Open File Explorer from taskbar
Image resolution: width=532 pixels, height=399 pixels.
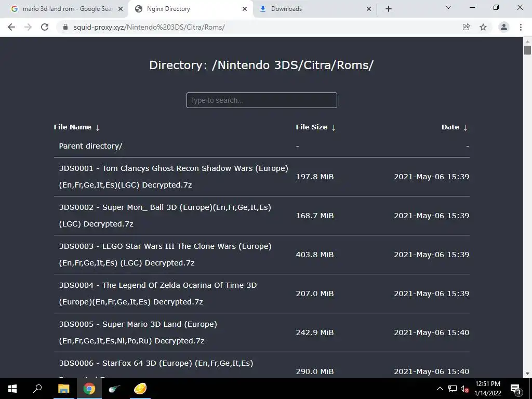click(x=63, y=389)
